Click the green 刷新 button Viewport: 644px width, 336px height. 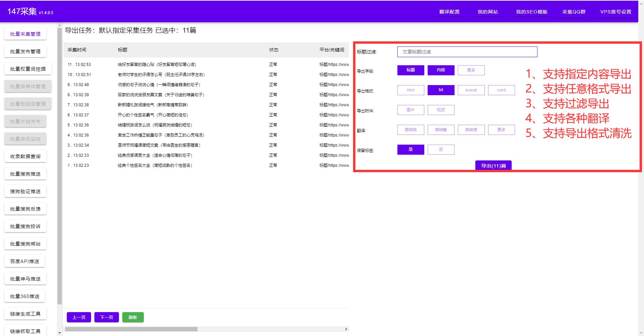(133, 317)
